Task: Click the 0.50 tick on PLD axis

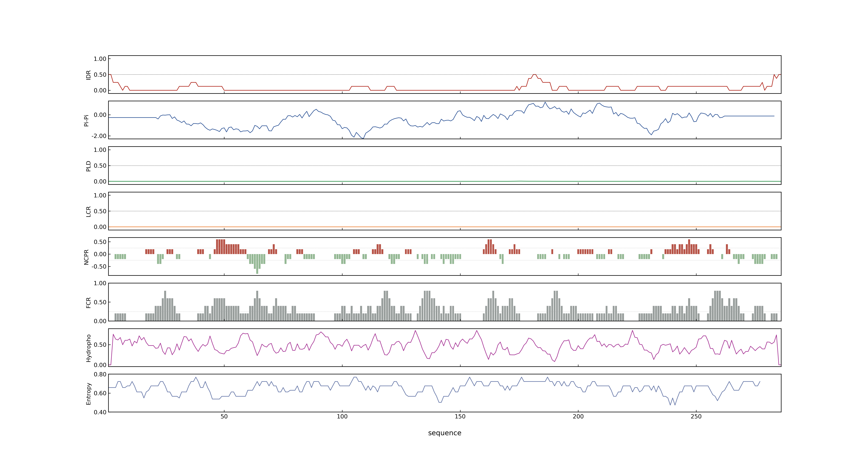Action: (100, 166)
